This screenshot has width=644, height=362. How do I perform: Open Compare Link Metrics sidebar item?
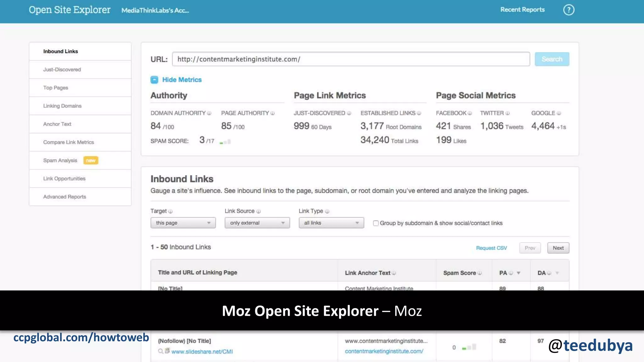[x=80, y=142]
